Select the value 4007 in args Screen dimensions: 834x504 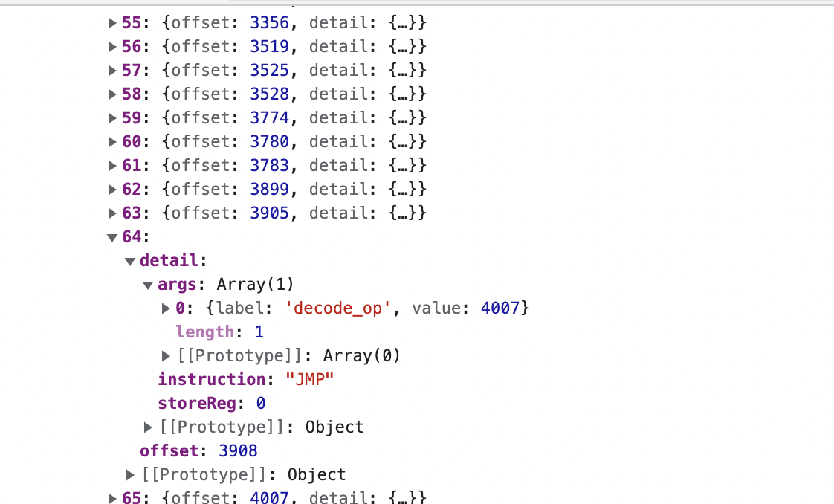(500, 308)
